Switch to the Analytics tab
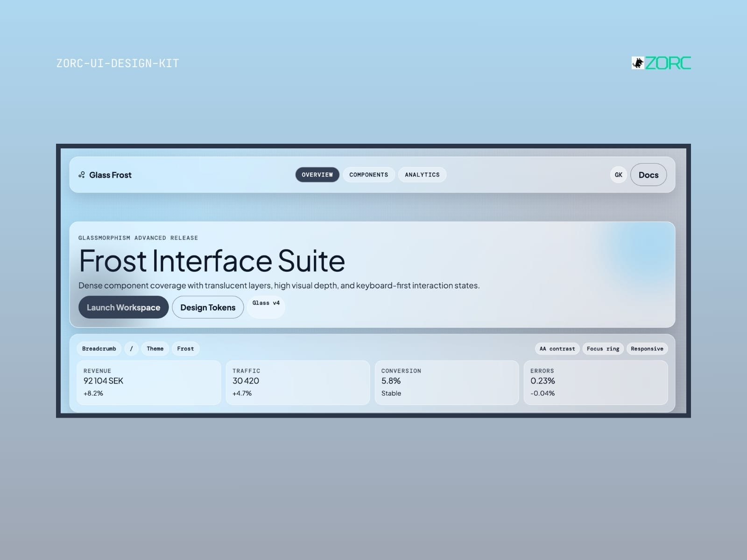The image size is (747, 560). click(x=422, y=175)
